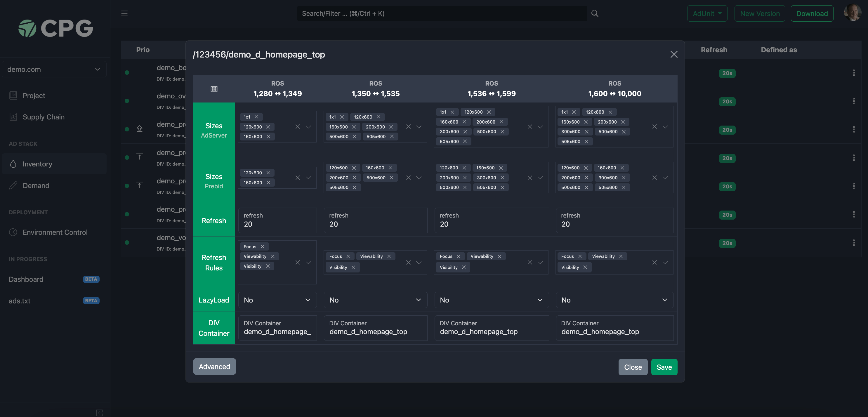Clear all Prebid sizes in 1,350–1,535 column

coord(408,178)
